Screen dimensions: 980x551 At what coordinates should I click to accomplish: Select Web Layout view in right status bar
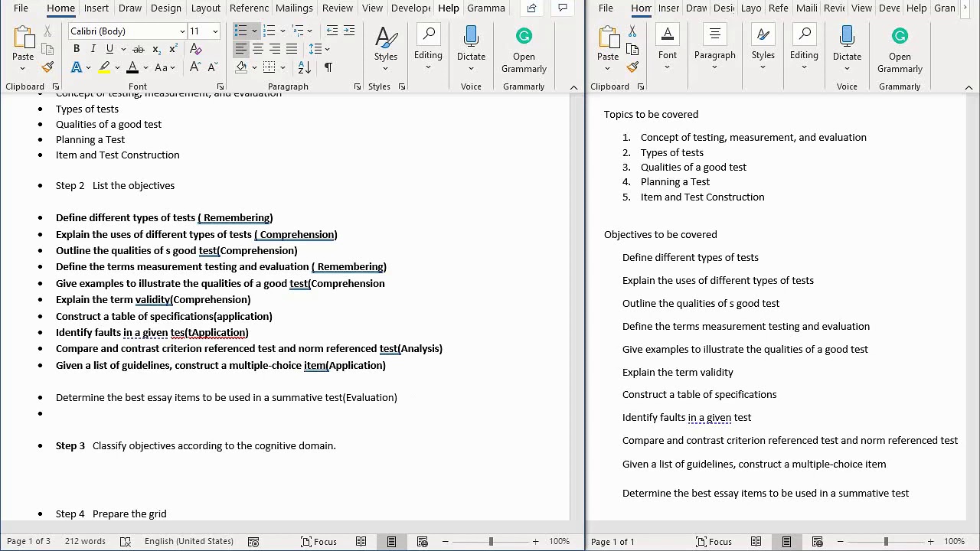click(x=817, y=542)
